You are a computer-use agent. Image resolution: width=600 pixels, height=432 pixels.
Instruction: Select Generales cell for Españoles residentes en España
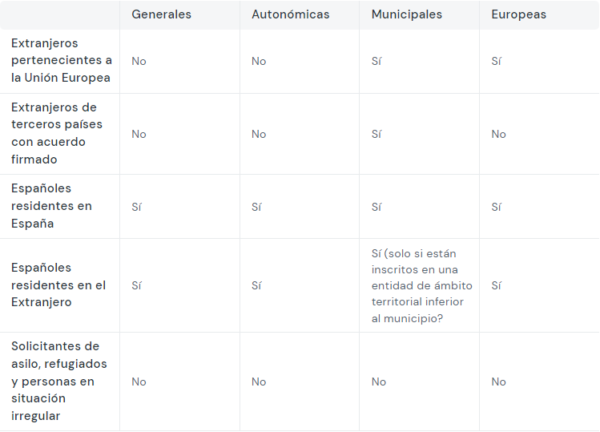click(136, 207)
